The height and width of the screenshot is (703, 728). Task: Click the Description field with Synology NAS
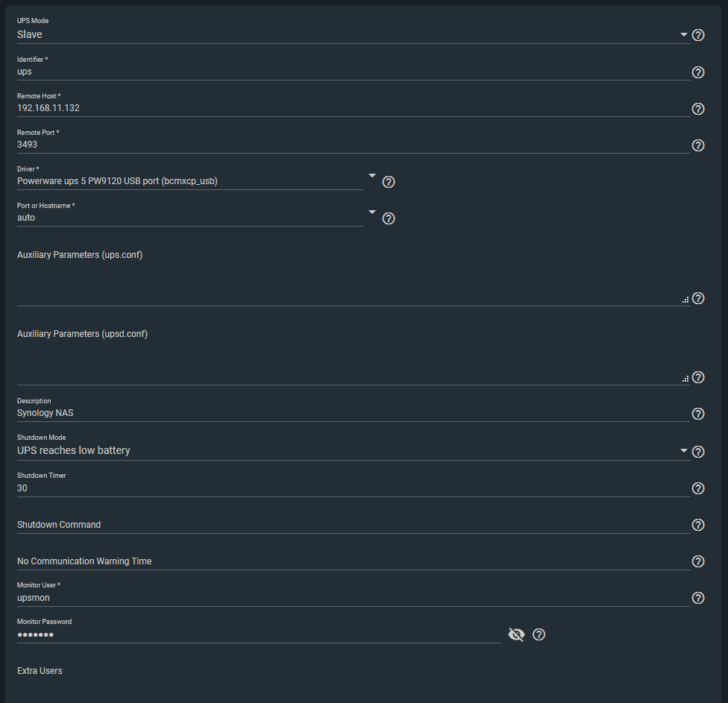click(354, 413)
